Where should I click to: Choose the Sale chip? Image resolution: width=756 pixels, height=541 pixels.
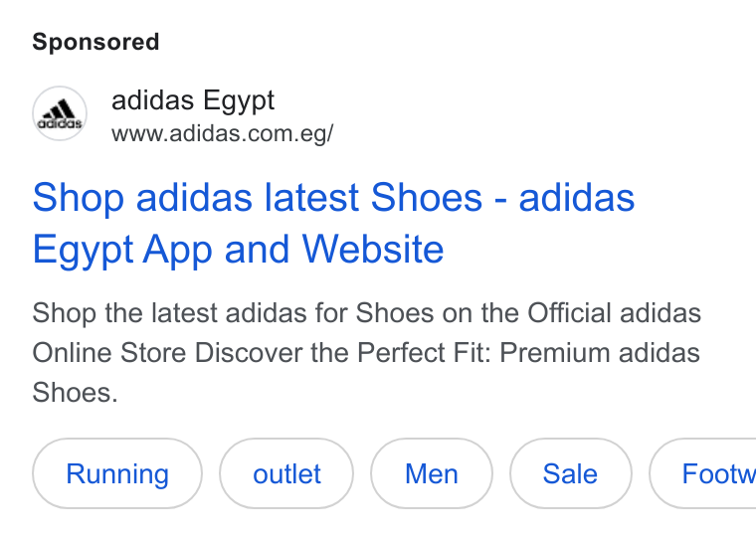click(570, 473)
